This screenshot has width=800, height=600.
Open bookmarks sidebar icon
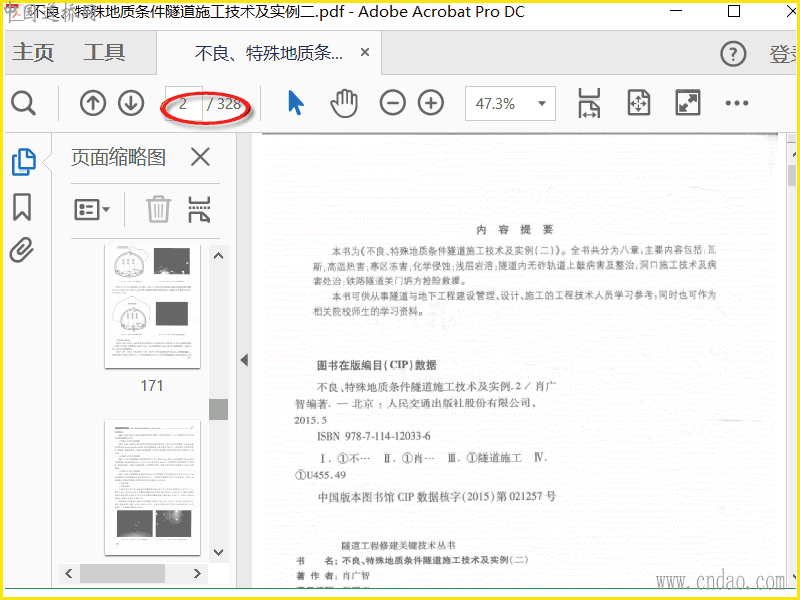tap(22, 207)
